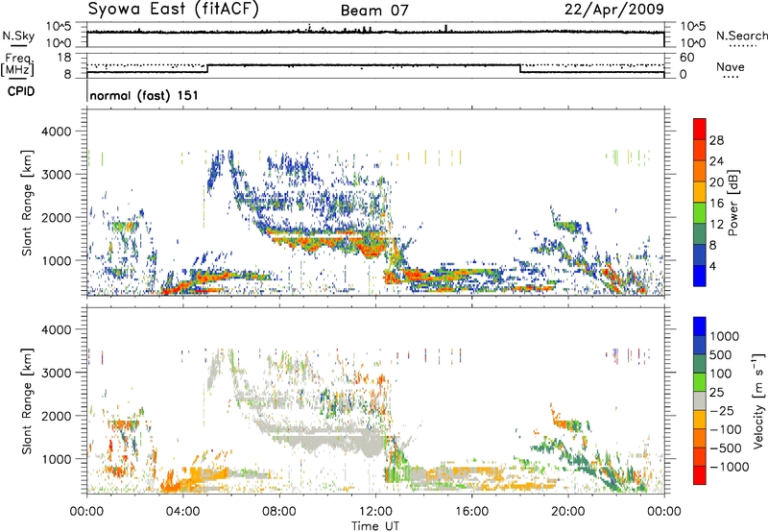Click the '4' label on Power colorbar
Screen dimensions: 768x532
coord(712,266)
